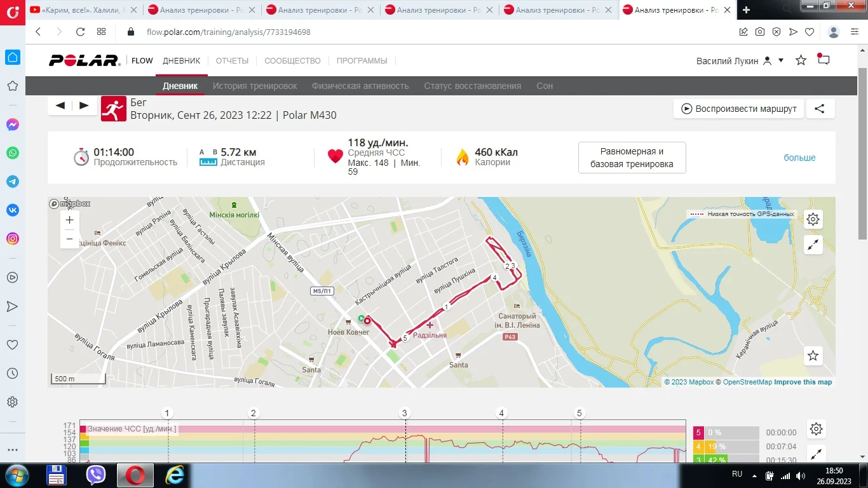Open the ОТЧЕТЫ menu item

[232, 61]
